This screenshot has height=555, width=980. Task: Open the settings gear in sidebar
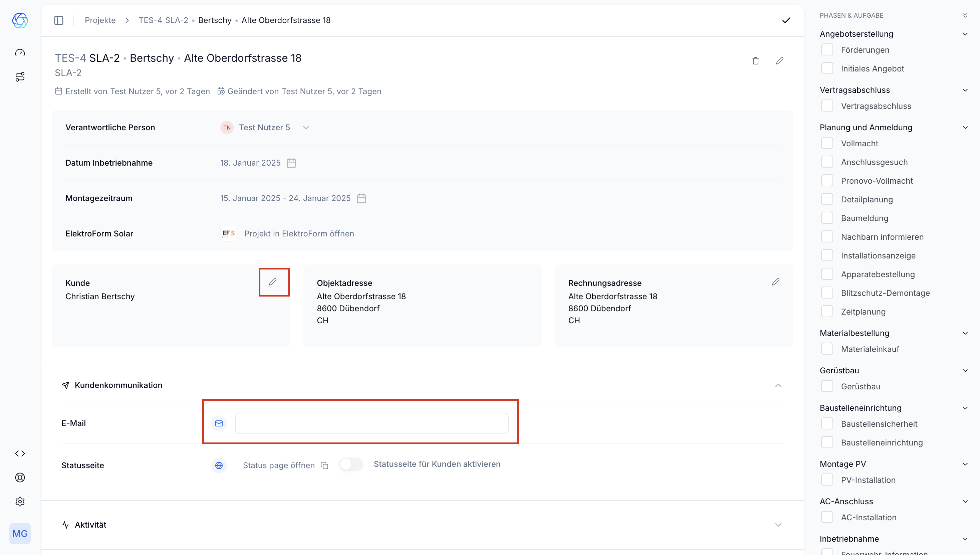[20, 502]
